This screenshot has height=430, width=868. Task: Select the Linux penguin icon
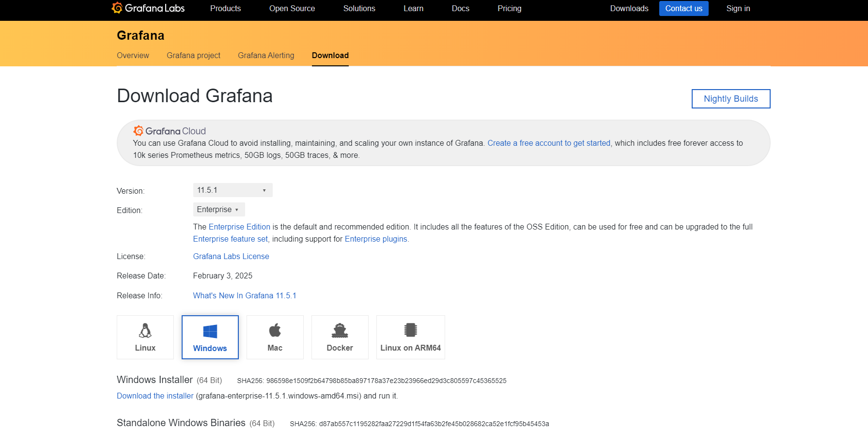coord(145,330)
